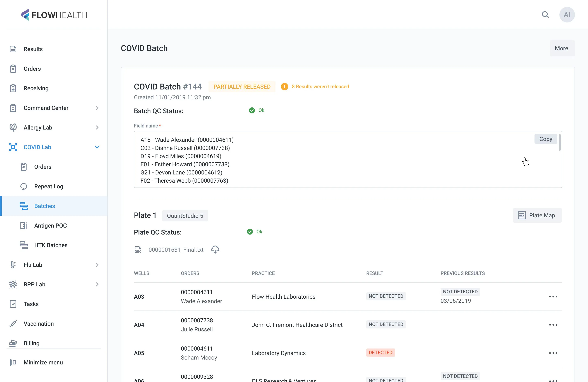
Task: Click the Vaccination syringe icon
Action: click(13, 324)
